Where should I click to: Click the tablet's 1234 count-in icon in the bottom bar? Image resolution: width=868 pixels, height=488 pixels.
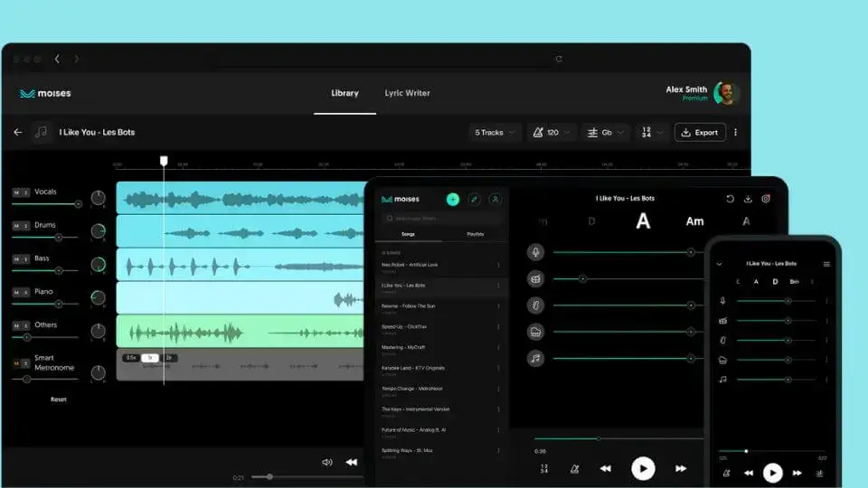pyautogui.click(x=544, y=469)
